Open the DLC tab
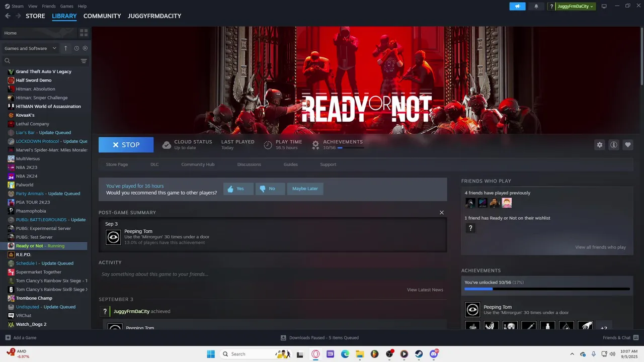 coord(154,164)
